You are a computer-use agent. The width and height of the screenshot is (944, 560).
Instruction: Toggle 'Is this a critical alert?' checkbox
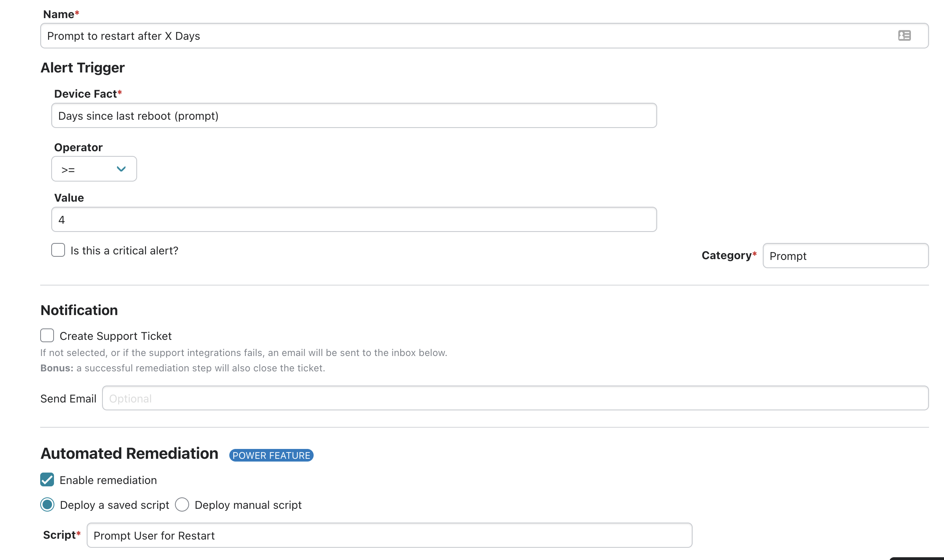tap(58, 250)
